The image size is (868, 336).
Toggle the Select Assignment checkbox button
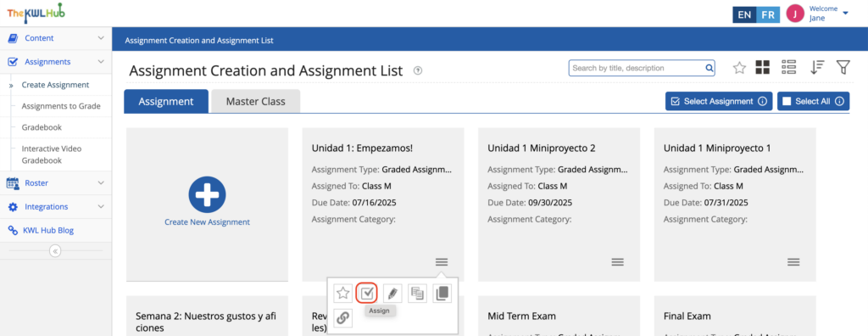(x=719, y=102)
